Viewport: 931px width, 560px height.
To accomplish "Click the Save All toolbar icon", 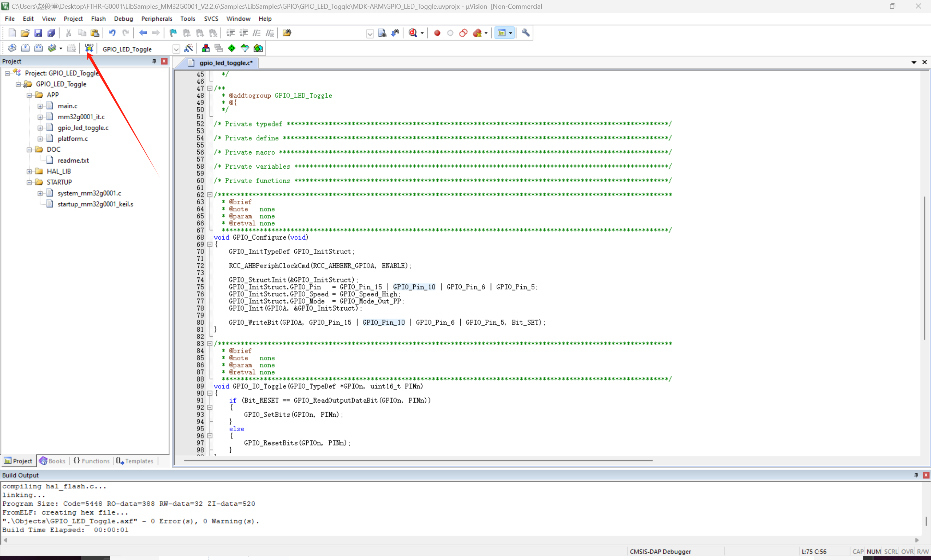I will tap(51, 33).
